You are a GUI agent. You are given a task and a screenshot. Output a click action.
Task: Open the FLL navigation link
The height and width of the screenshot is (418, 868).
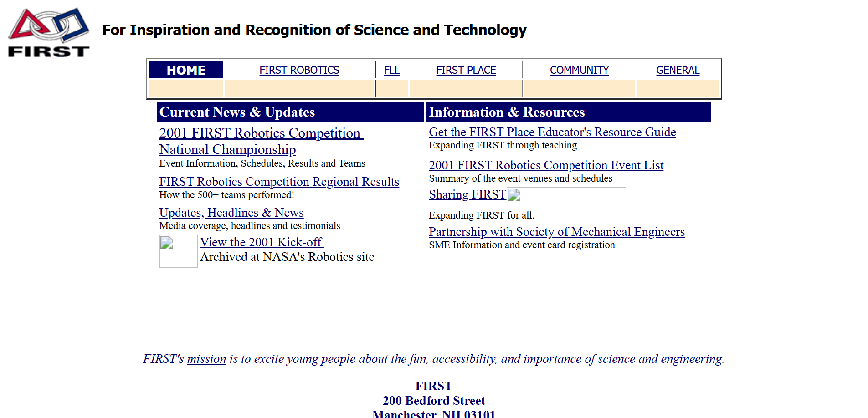coord(391,70)
